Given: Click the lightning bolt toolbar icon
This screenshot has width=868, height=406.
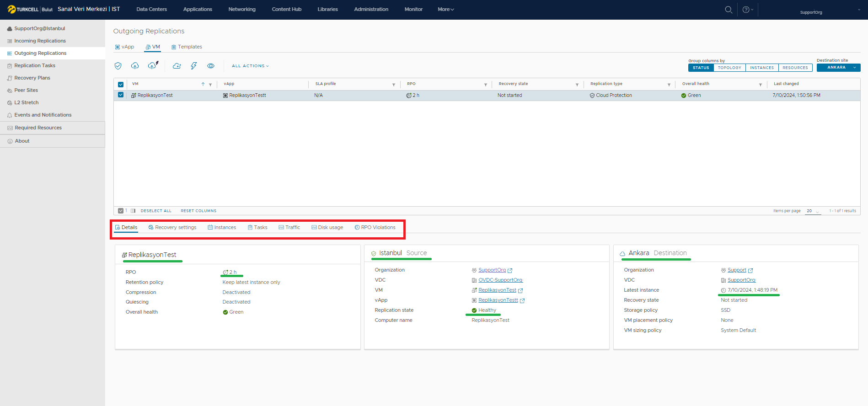Looking at the screenshot, I should (194, 66).
